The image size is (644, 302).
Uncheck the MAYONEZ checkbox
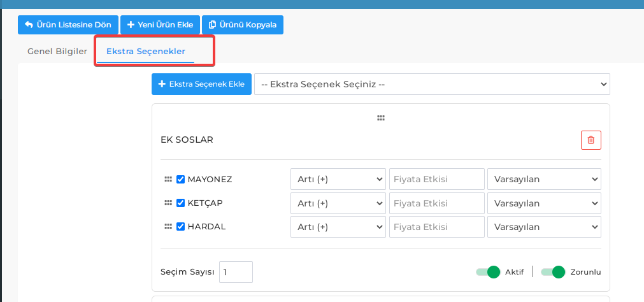(180, 179)
